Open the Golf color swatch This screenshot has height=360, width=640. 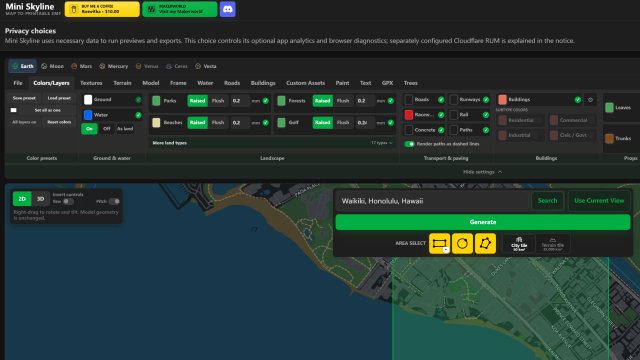[x=281, y=122]
